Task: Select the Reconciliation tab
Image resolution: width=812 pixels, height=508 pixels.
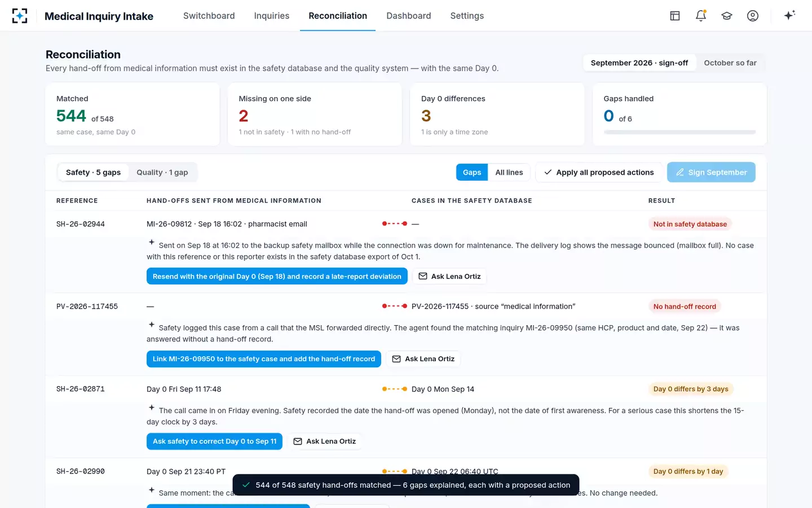Action: [338, 16]
